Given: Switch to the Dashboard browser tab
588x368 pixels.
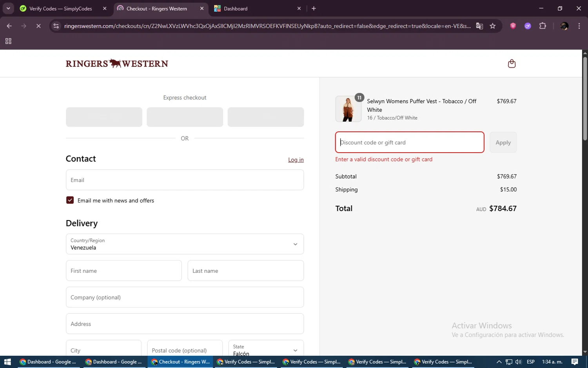Looking at the screenshot, I should point(258,8).
